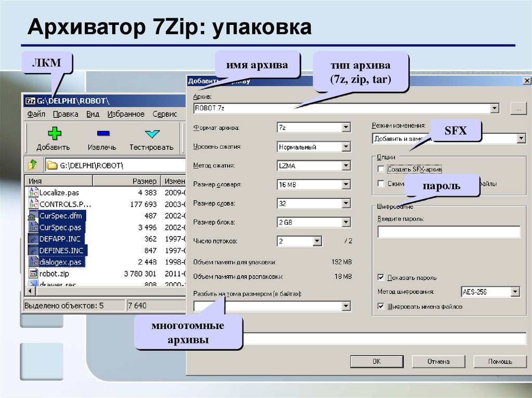Open the volume split size dropdown
This screenshot has height=398, width=532.
[345, 306]
